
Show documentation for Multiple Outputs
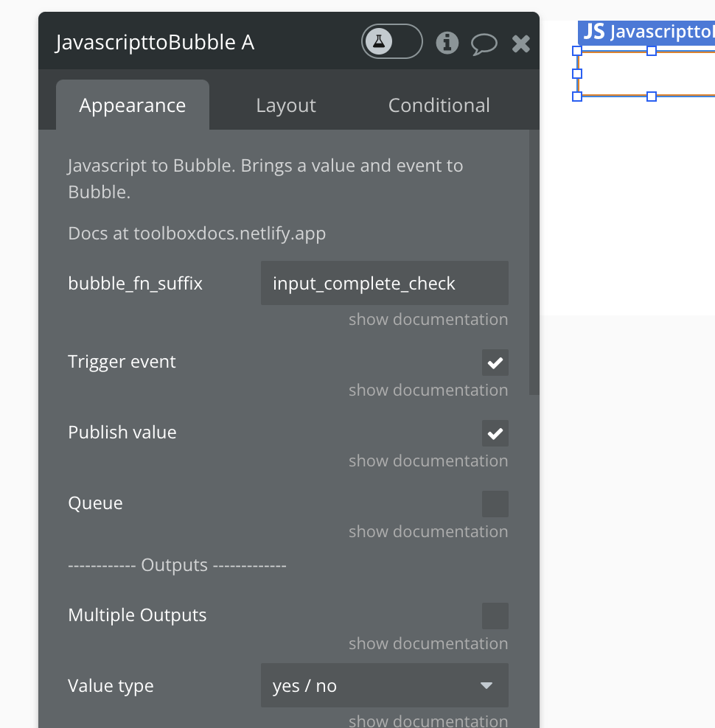[428, 643]
